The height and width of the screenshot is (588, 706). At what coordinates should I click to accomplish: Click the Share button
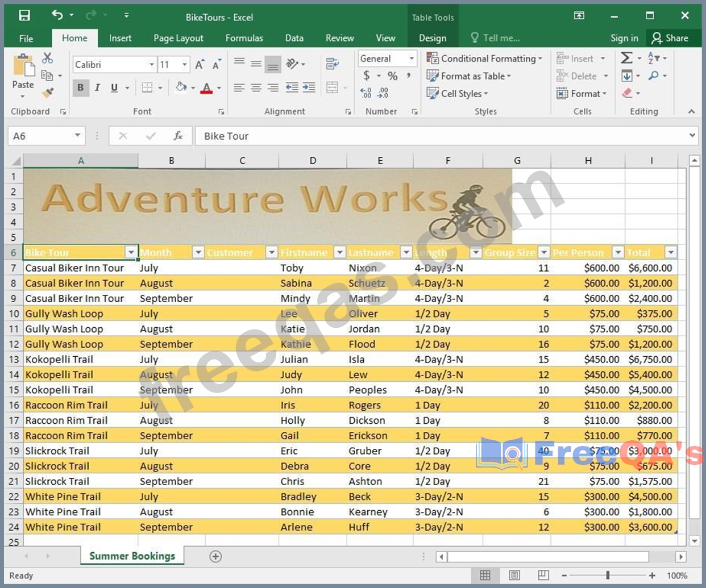point(670,38)
